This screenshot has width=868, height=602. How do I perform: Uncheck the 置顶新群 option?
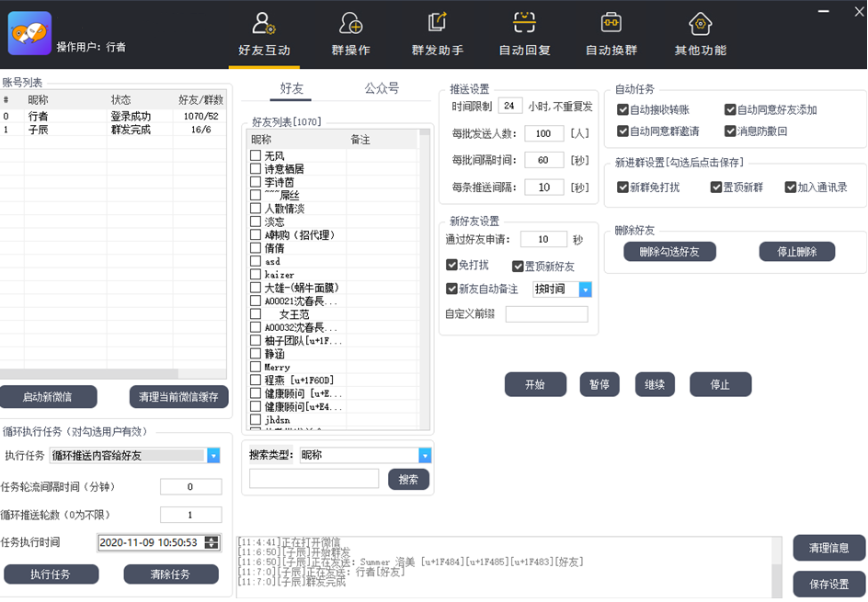coord(715,187)
